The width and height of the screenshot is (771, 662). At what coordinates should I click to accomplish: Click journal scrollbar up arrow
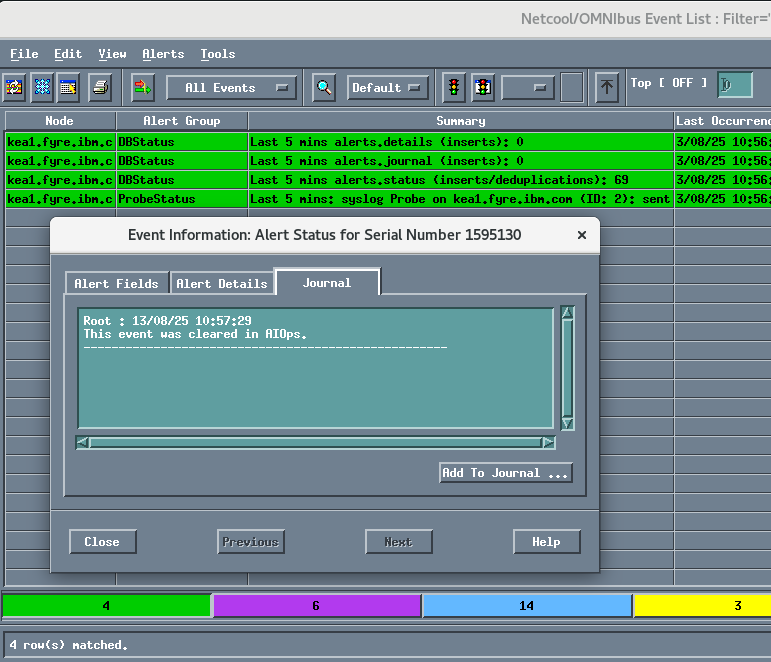tap(567, 312)
